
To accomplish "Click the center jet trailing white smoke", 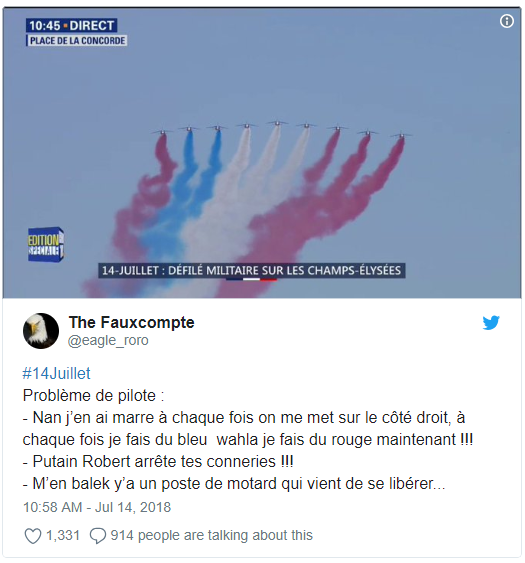I will click(x=277, y=124).
